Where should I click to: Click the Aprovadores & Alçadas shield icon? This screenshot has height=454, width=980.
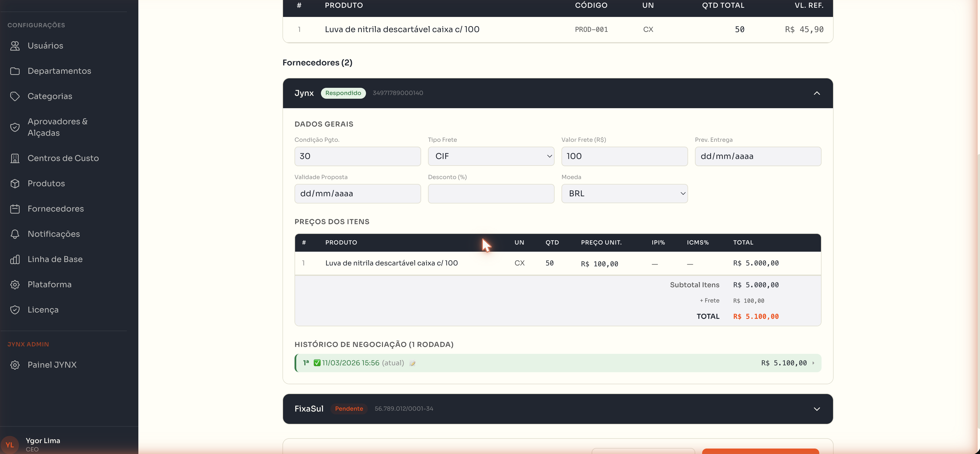tap(15, 127)
